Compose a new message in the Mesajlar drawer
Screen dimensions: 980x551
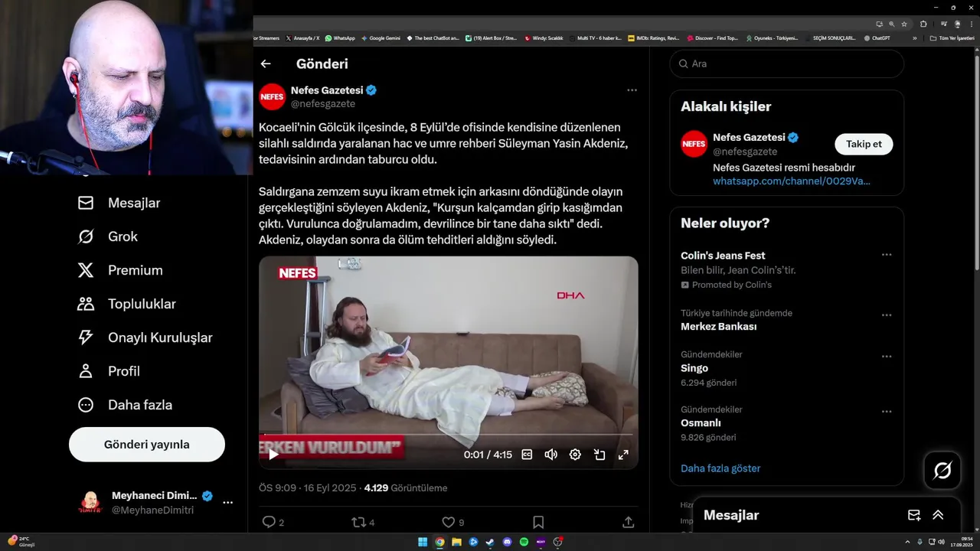pos(914,515)
